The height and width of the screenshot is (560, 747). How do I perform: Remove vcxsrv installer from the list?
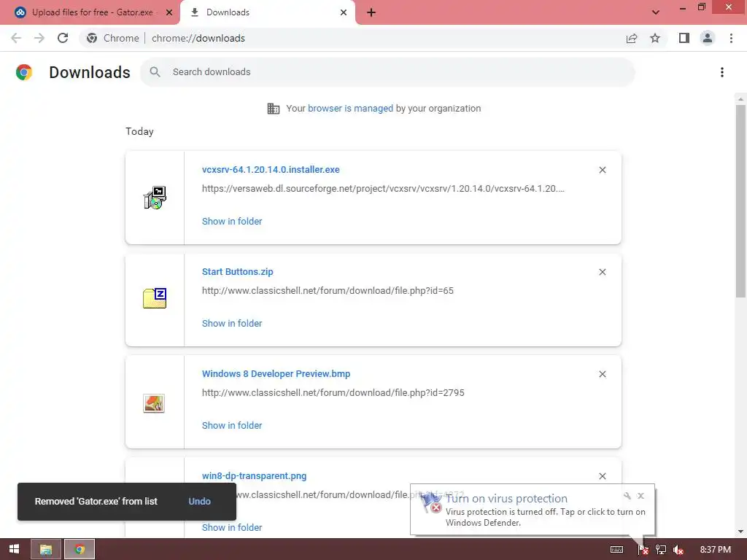[x=602, y=170]
